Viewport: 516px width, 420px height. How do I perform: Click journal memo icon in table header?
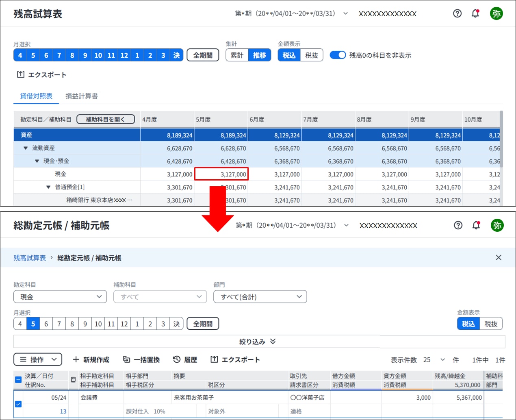tap(73, 380)
